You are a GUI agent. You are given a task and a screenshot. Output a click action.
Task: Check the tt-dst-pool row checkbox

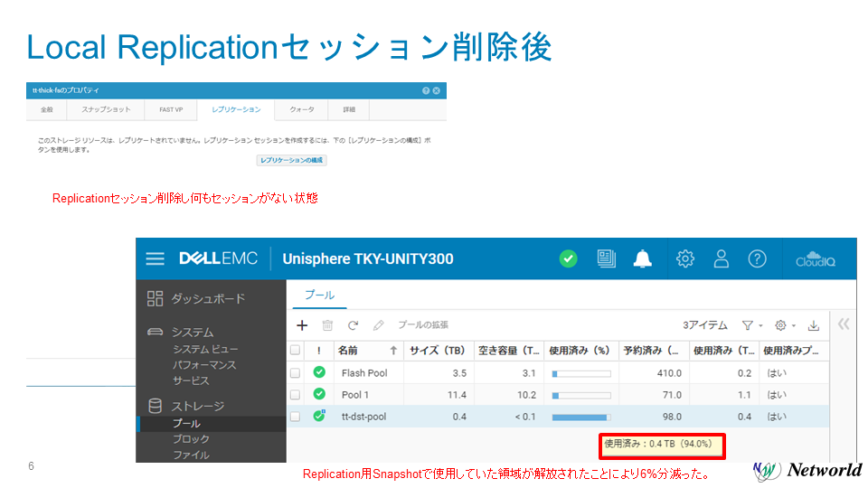coord(295,416)
